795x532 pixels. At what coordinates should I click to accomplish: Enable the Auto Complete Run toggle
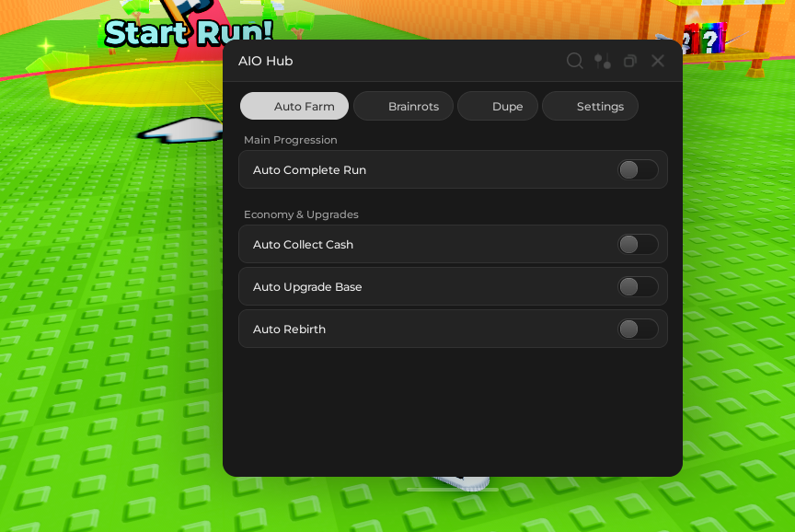coord(638,170)
